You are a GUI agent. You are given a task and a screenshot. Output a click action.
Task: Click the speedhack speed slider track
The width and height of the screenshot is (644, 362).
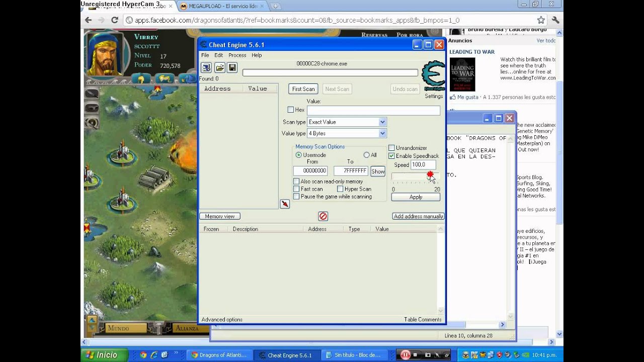point(416,176)
